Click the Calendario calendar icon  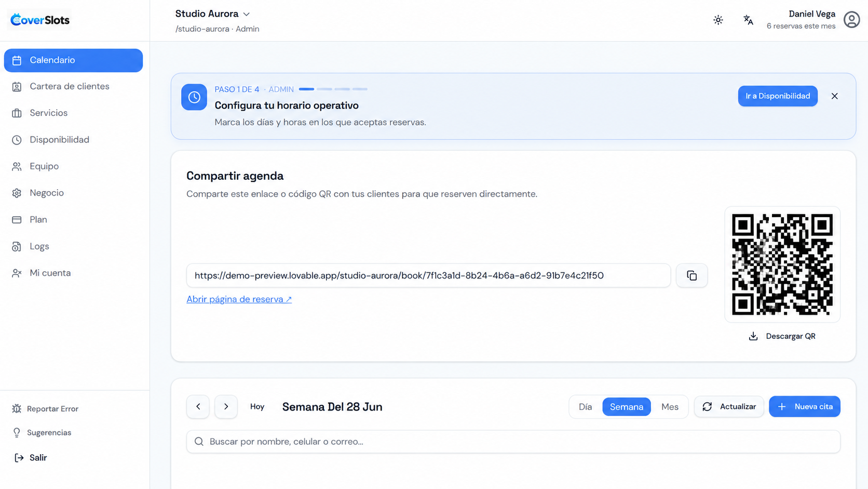click(x=17, y=60)
